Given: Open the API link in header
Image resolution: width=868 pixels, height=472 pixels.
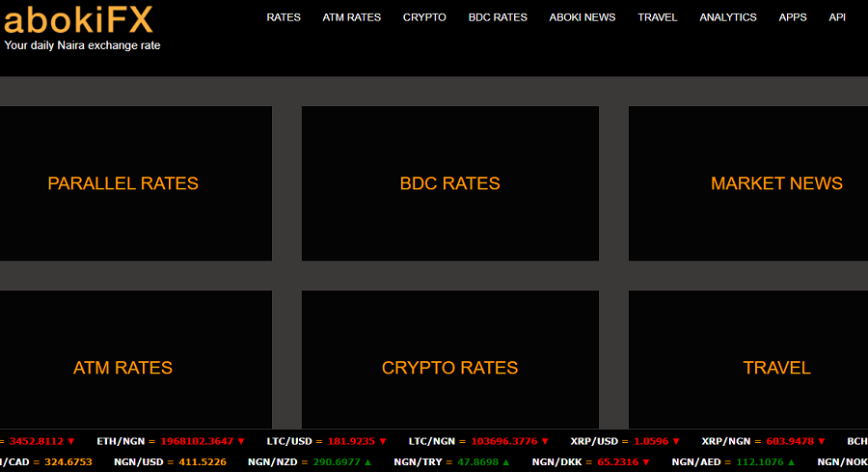Looking at the screenshot, I should pos(837,17).
